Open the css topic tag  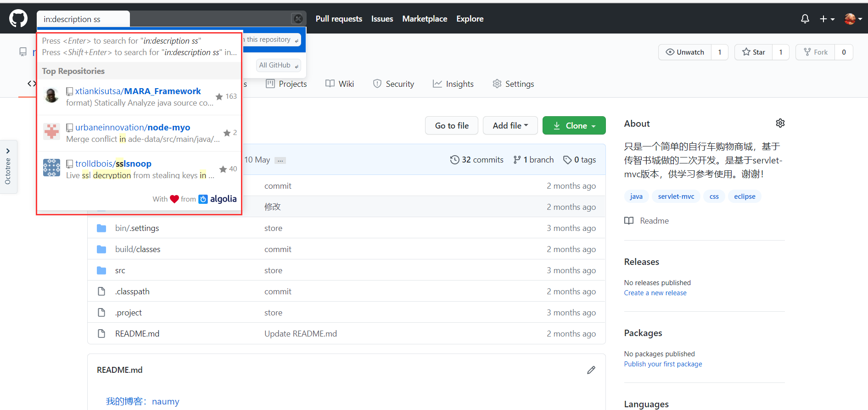pos(714,197)
